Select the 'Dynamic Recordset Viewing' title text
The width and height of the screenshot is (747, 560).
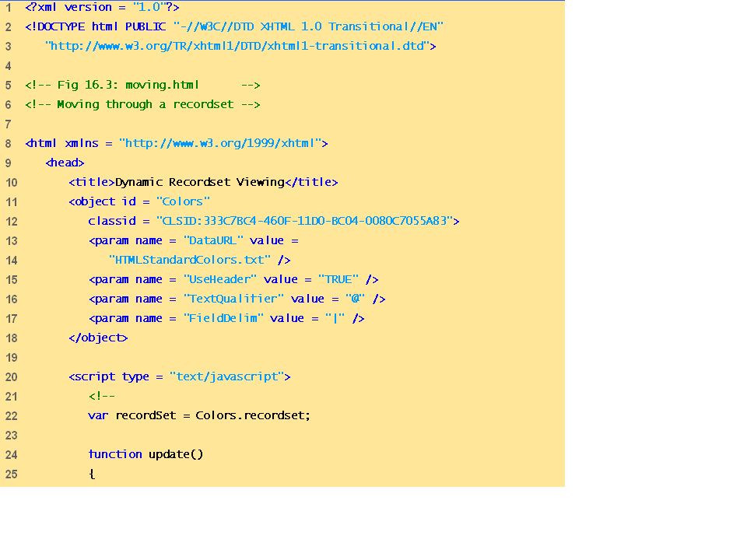click(200, 182)
